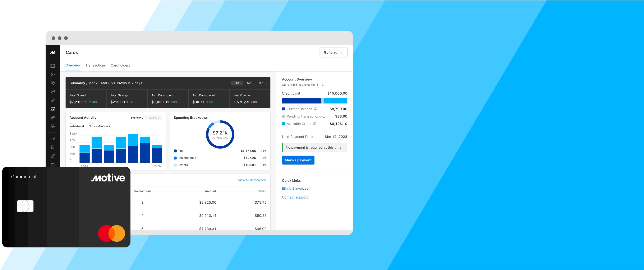Click the document (reports) sidebar icon
The height and width of the screenshot is (270, 644).
point(52,147)
